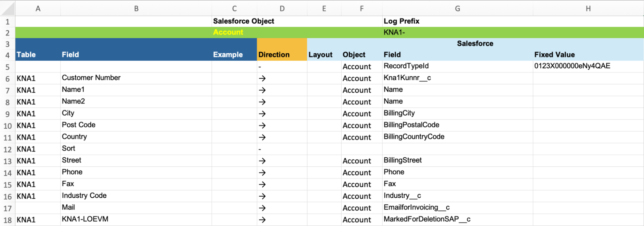Screen dimensions: 644x226
Task: Select the 'Industry Code' cell
Action: coord(136,196)
